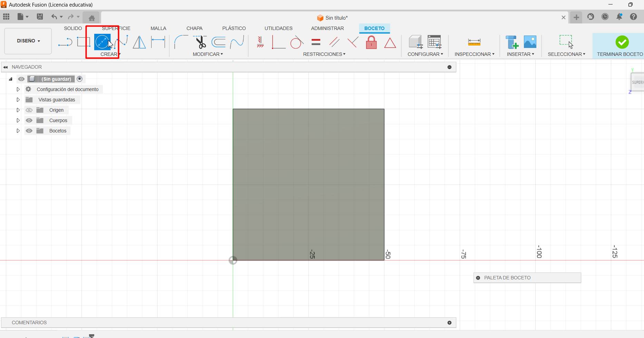Apply the Midpoint triangle constraint
Image resolution: width=644 pixels, height=338 pixels.
click(390, 43)
